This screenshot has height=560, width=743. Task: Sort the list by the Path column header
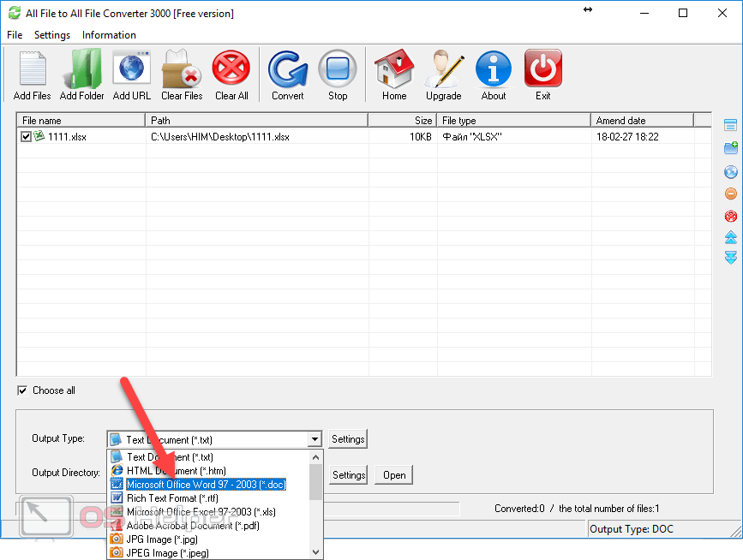(x=256, y=121)
